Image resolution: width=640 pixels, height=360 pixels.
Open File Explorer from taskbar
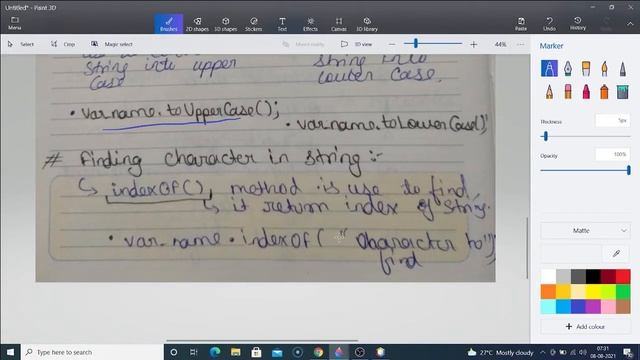point(236,352)
